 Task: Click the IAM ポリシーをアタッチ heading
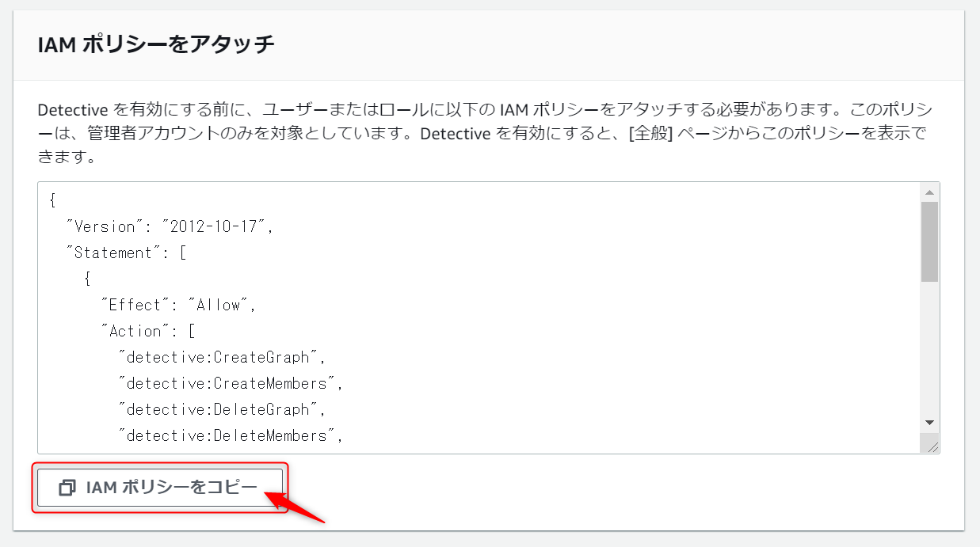click(156, 44)
